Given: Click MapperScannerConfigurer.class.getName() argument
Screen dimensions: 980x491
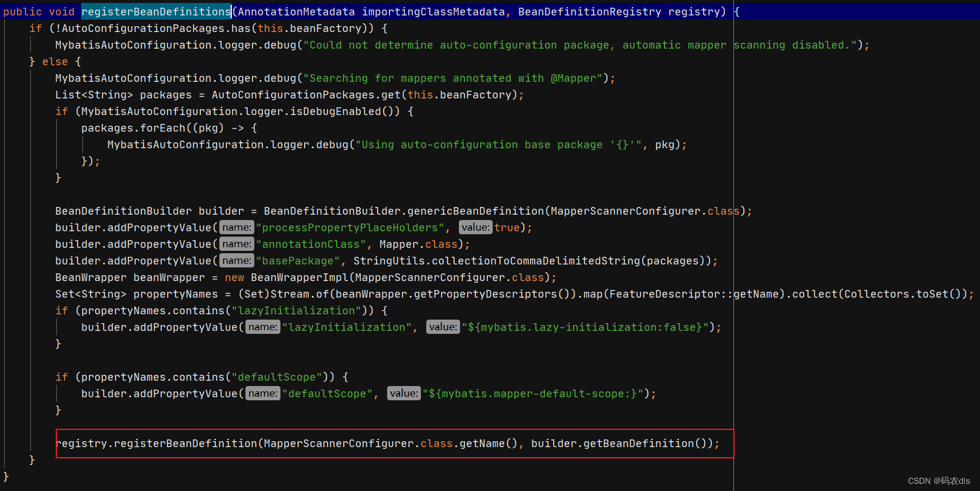Looking at the screenshot, I should (x=391, y=444).
